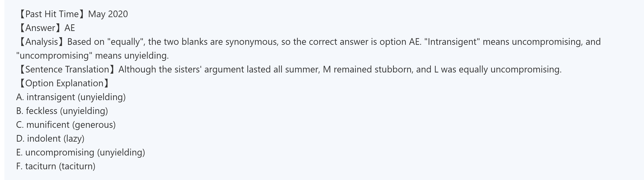Screen dimensions: 644x180
Task: Select option C munificent
Action: point(66,125)
